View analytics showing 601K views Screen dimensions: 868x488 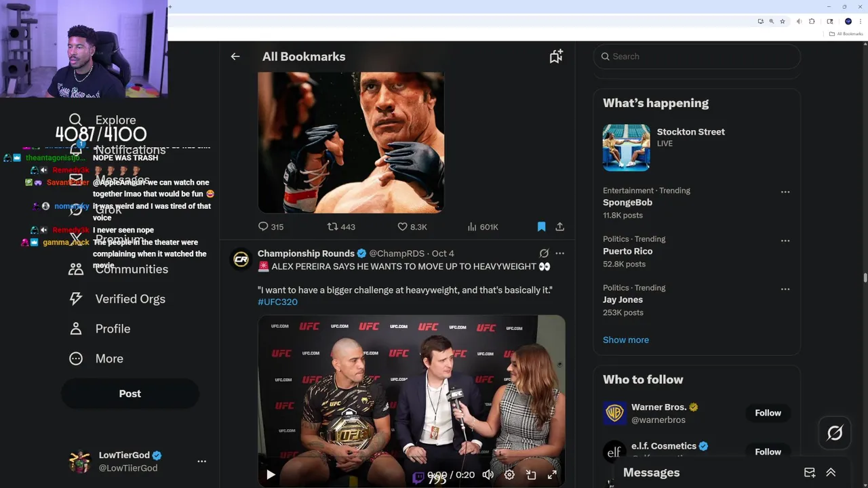pyautogui.click(x=483, y=227)
